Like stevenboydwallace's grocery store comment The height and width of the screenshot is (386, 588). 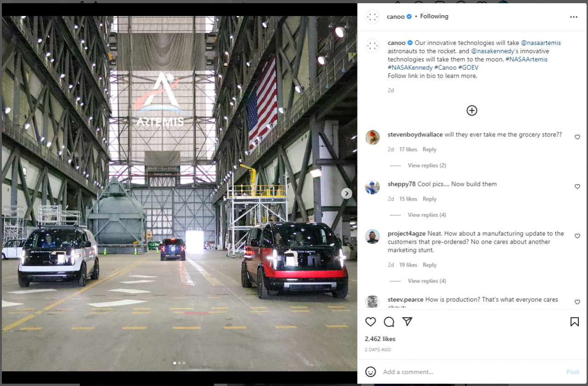point(577,137)
